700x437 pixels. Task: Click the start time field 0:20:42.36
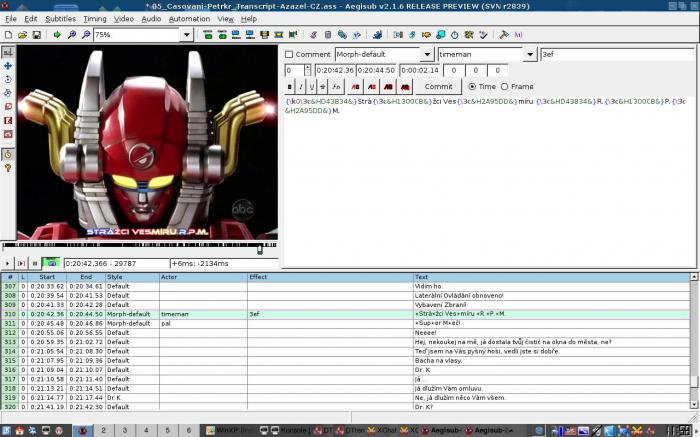coord(335,70)
